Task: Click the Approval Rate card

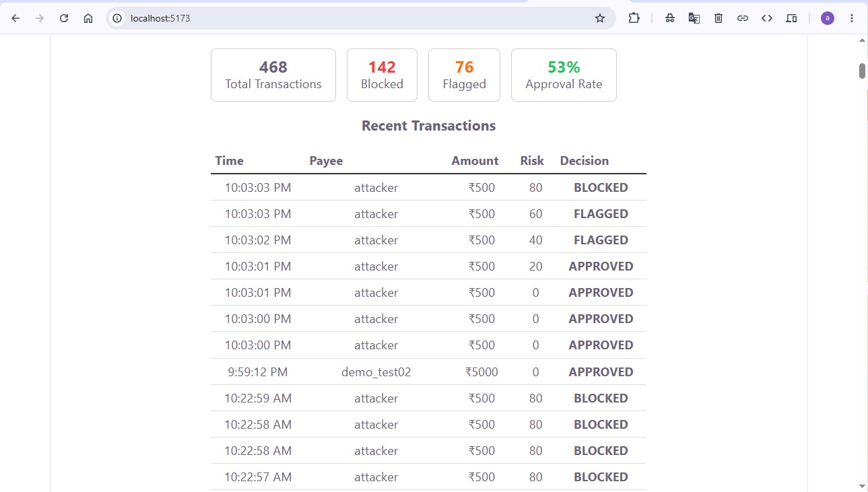Action: [564, 75]
